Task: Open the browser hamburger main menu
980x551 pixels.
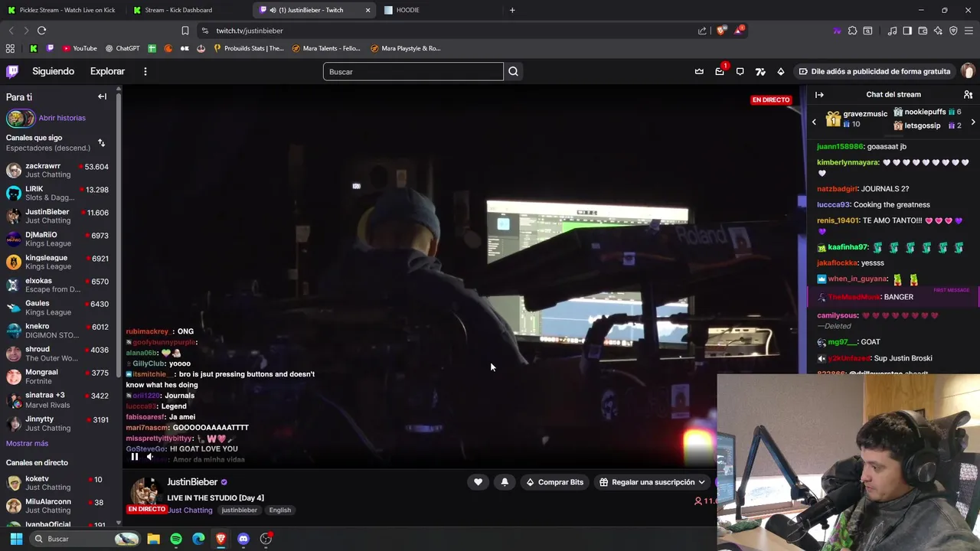Action: [x=969, y=31]
